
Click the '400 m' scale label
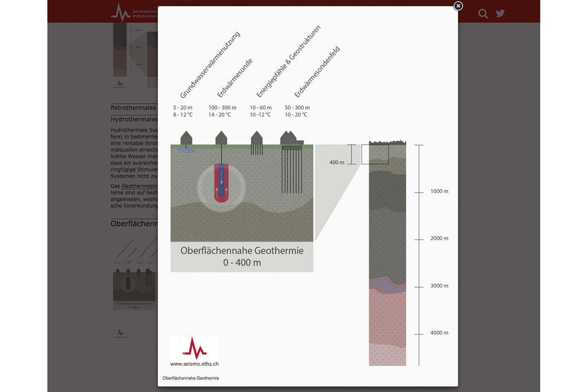coord(337,163)
